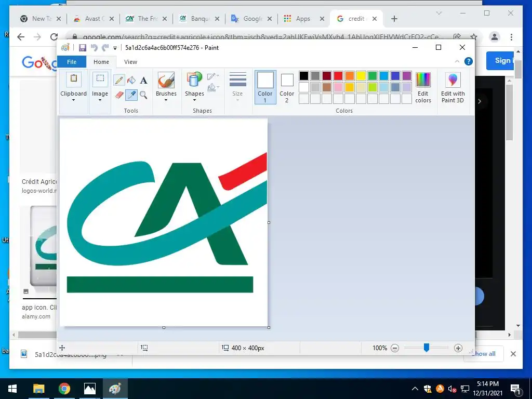Bookmark this page with the star icon

pos(474,37)
